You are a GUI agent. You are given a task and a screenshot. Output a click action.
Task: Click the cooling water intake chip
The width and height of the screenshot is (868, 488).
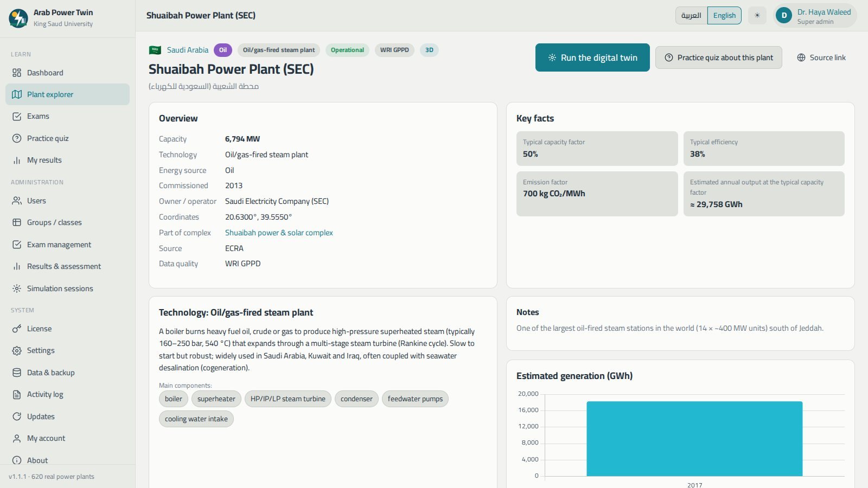196,419
